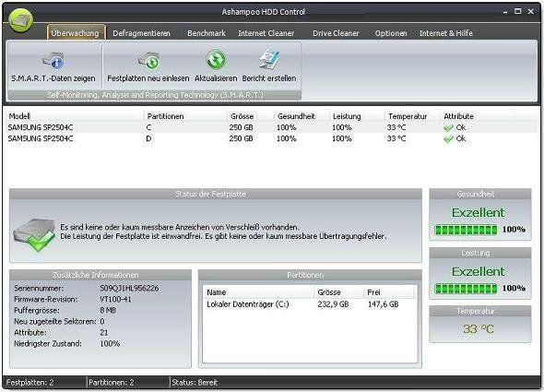544x392 pixels.
Task: Click the Festplatten: 2 status bar entry
Action: point(30,383)
